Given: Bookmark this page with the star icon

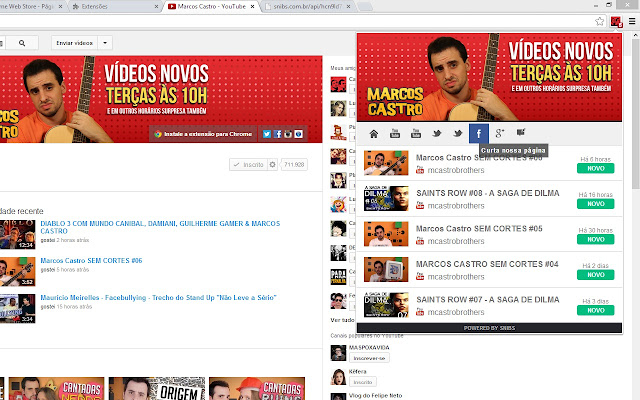Looking at the screenshot, I should (x=599, y=21).
